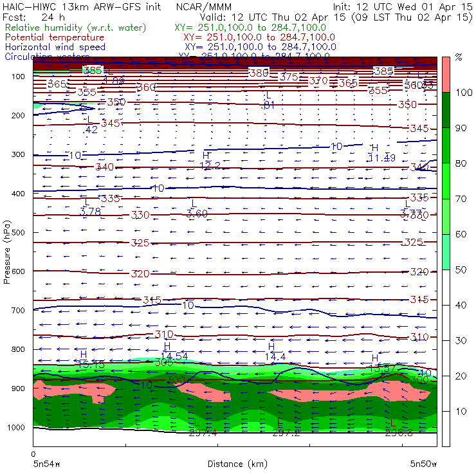This screenshot has height=476, width=476.
Task: Click the "700" pressure axis tick label
Action: pos(18,311)
